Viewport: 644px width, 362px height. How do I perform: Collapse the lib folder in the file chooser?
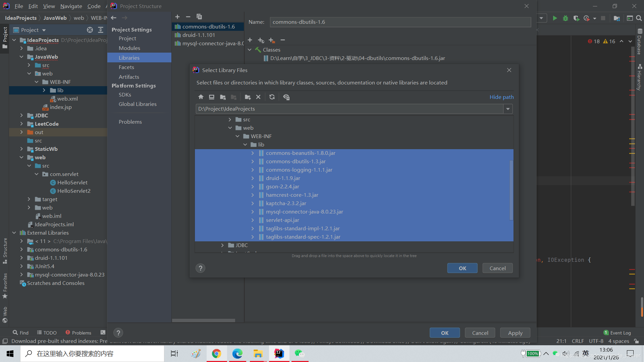pos(245,145)
